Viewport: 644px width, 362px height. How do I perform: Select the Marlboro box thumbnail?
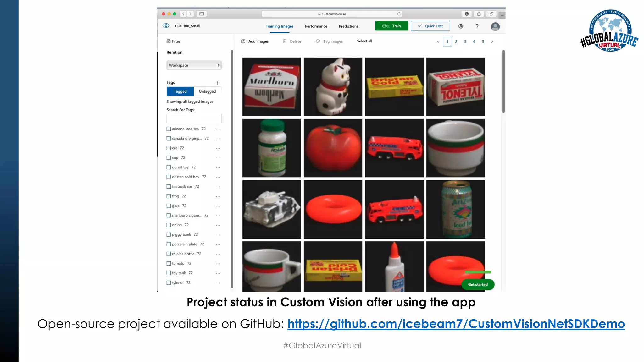(x=272, y=87)
